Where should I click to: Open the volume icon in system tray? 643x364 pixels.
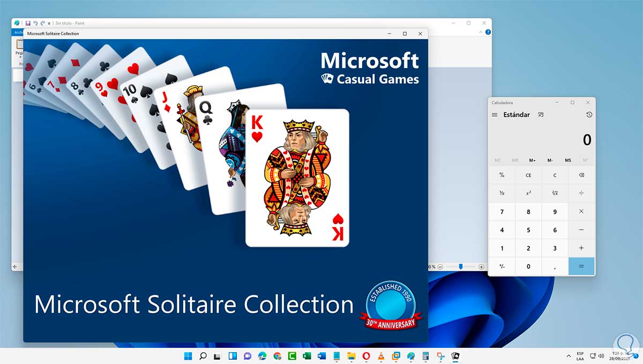(601, 355)
